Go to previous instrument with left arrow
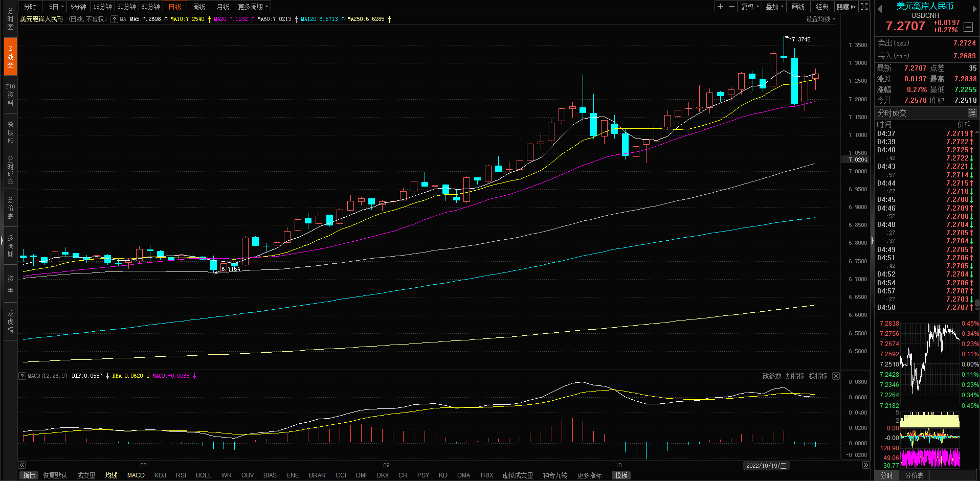The width and height of the screenshot is (980, 481). point(880,9)
